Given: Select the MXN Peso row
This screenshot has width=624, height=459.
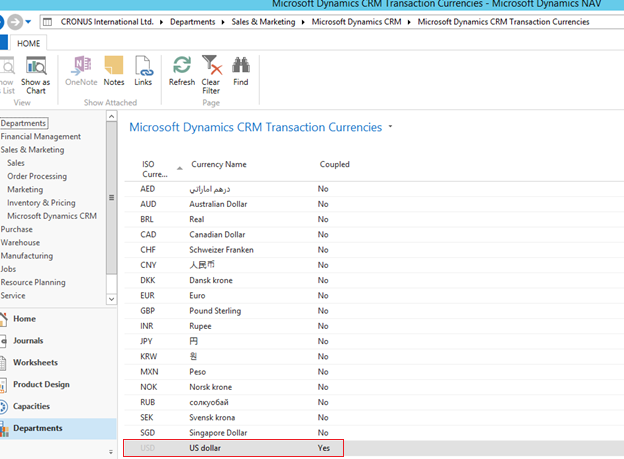Looking at the screenshot, I should pyautogui.click(x=374, y=372).
